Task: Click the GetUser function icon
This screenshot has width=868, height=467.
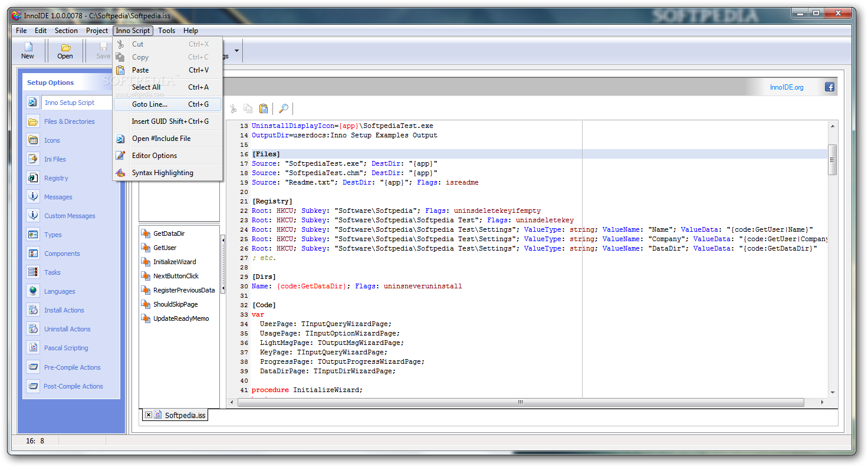Action: 146,248
